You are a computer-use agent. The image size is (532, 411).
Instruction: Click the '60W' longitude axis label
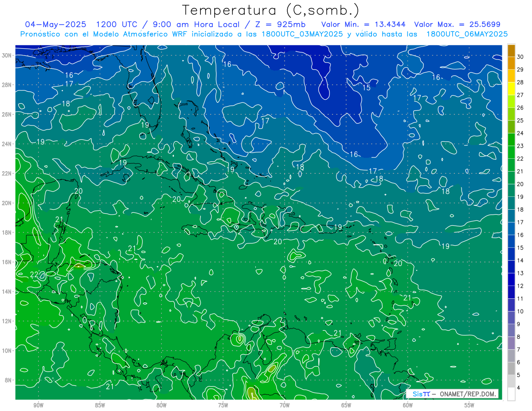(x=408, y=405)
